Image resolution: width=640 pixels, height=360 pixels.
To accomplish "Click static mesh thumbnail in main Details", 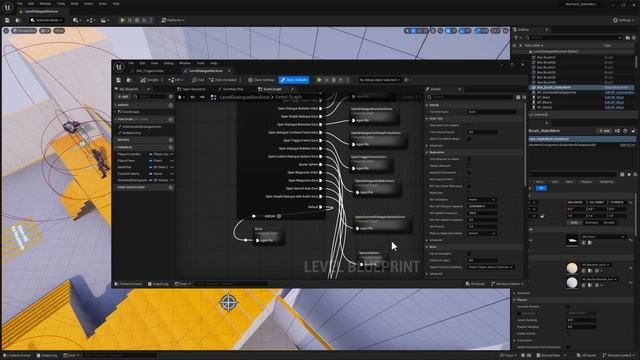I will coord(572,241).
